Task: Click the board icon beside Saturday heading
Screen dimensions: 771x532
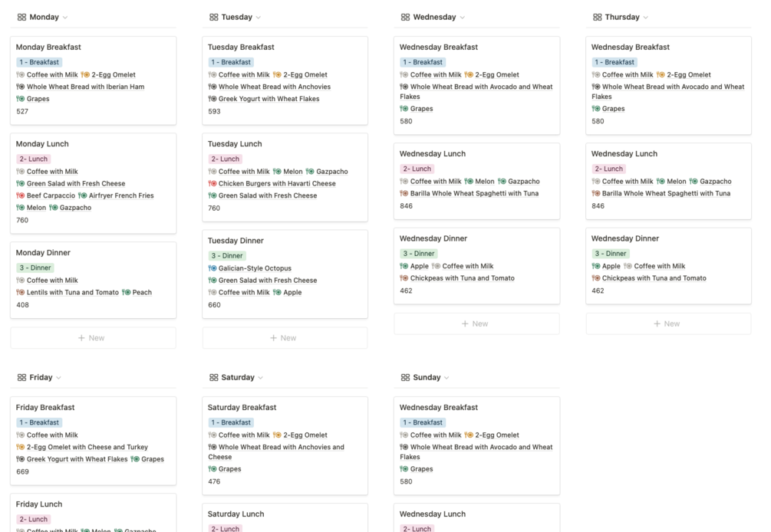Action: coord(213,377)
